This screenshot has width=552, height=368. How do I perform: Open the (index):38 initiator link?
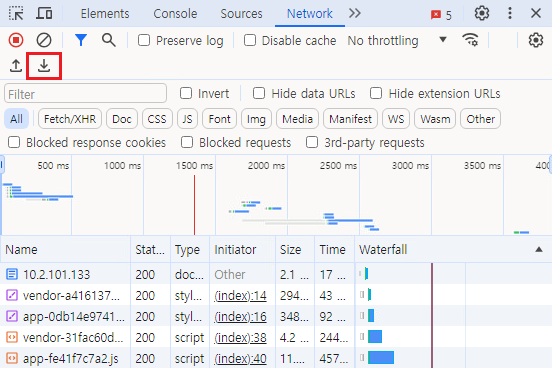(x=240, y=337)
